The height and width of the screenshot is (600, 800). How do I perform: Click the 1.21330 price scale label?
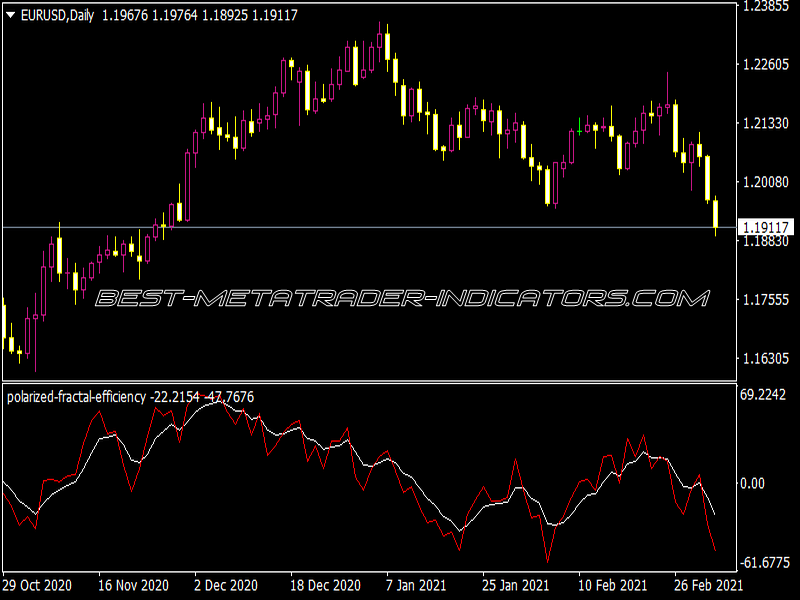[x=766, y=123]
